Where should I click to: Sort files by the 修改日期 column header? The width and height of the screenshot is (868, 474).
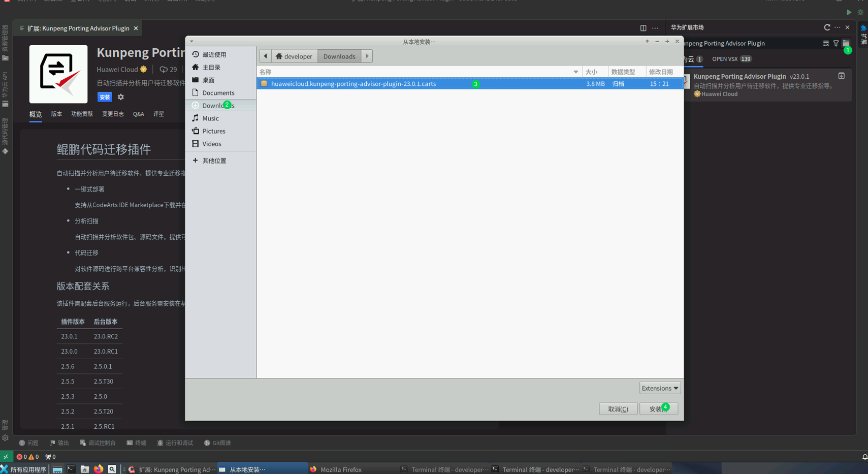click(x=664, y=72)
